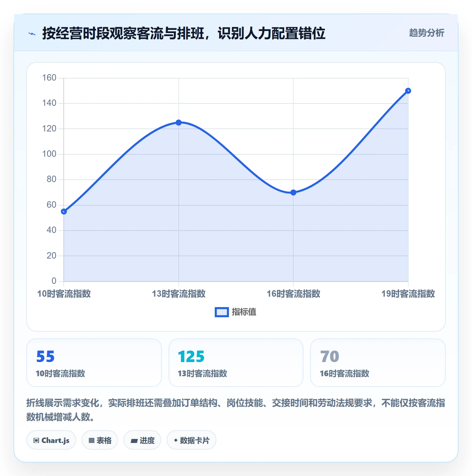Image resolution: width=472 pixels, height=476 pixels.
Task: Open the 55 10时客流指数 card
Action: tap(94, 363)
